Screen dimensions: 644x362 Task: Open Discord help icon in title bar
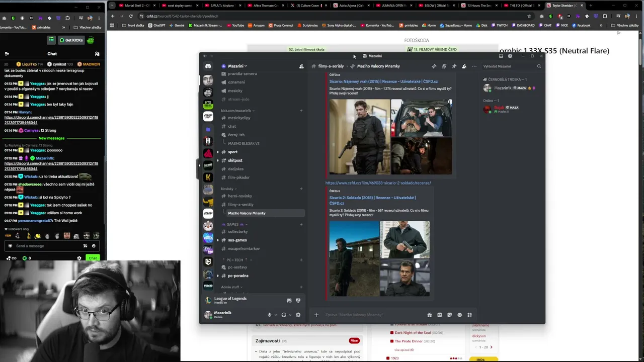tap(510, 56)
